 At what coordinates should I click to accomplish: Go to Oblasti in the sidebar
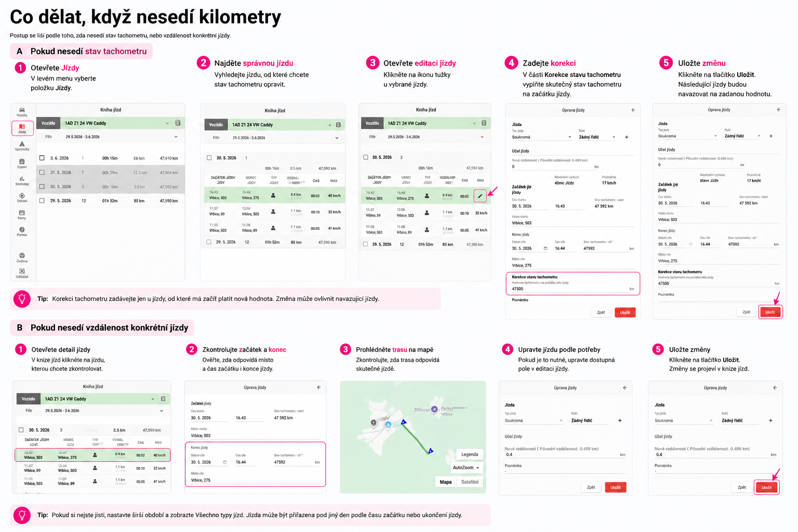22,198
